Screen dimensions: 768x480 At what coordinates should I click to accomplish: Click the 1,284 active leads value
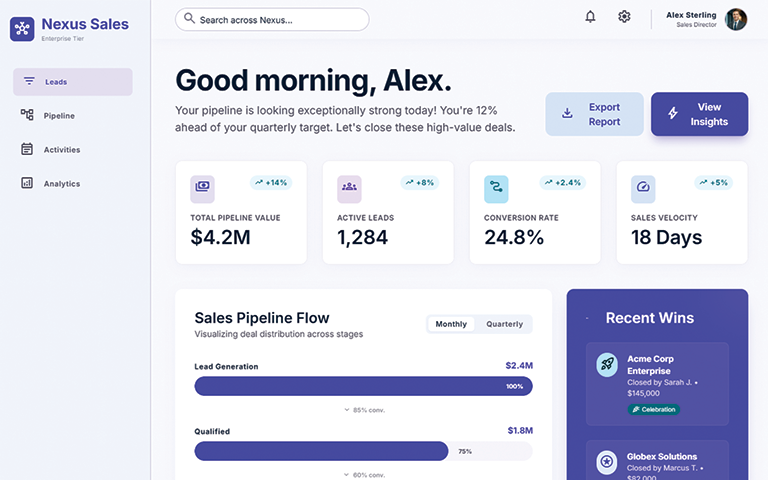[x=362, y=238]
